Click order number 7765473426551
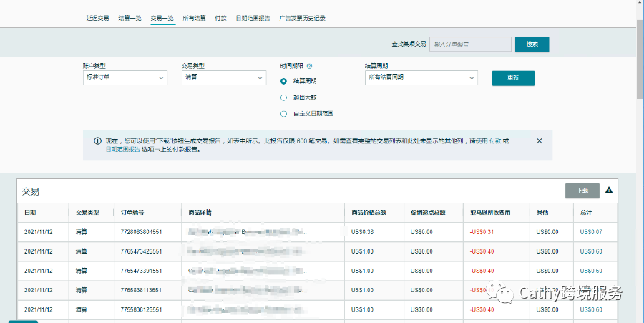The image size is (644, 323). (141, 251)
